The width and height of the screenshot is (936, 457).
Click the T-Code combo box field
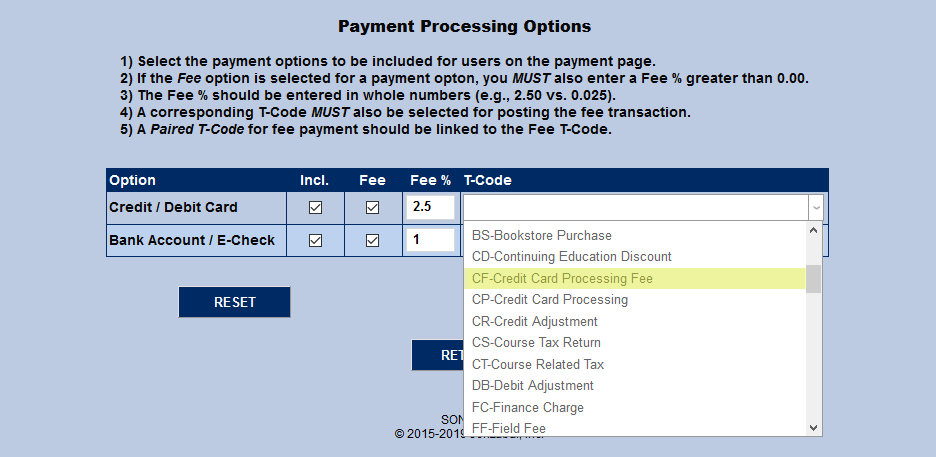(x=636, y=207)
